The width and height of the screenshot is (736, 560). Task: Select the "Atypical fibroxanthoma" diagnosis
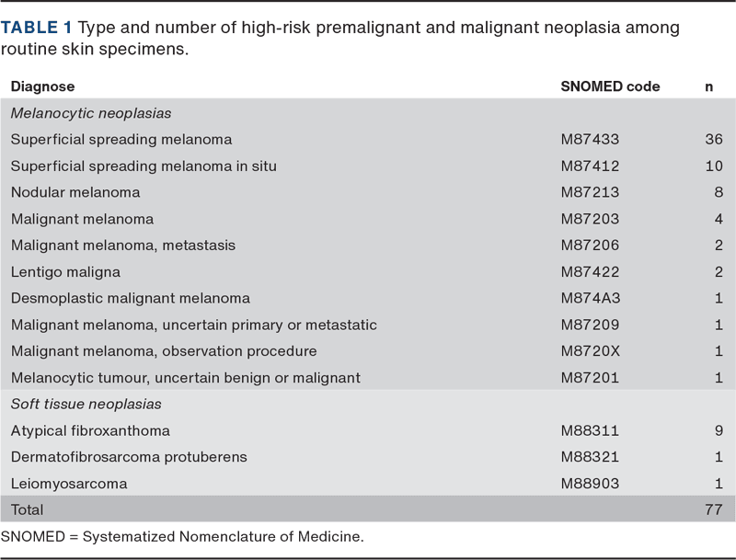coord(90,430)
